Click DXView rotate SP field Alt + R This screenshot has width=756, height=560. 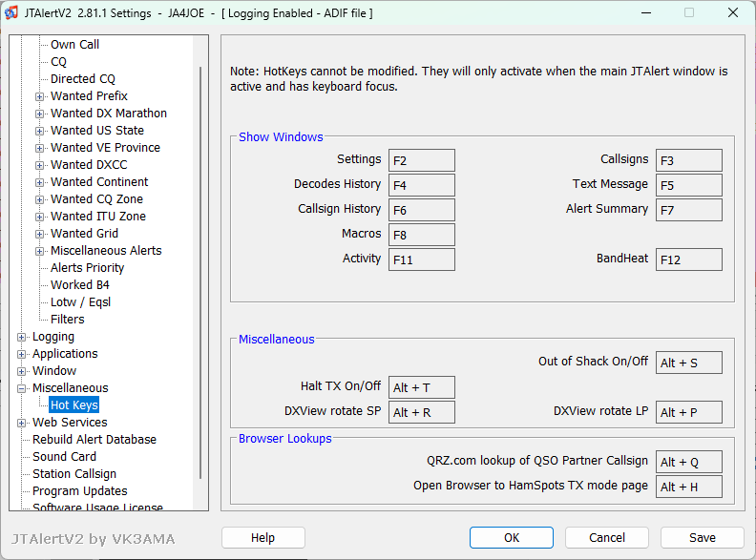click(421, 412)
